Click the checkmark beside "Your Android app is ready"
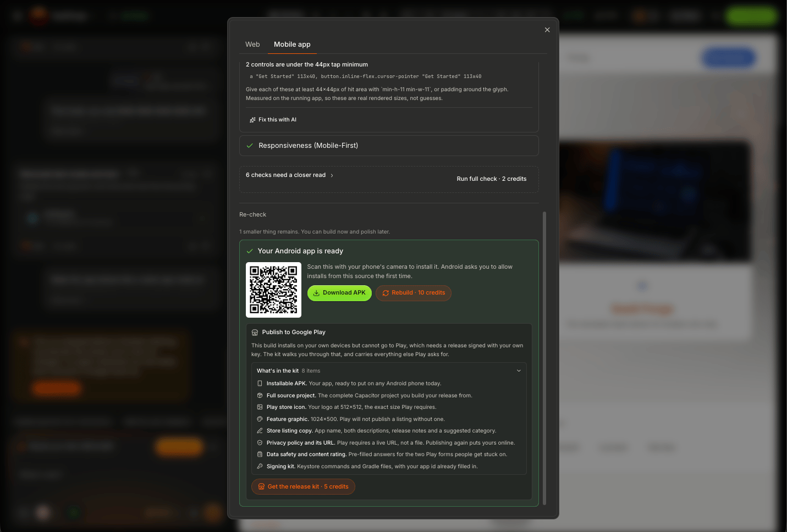 250,251
